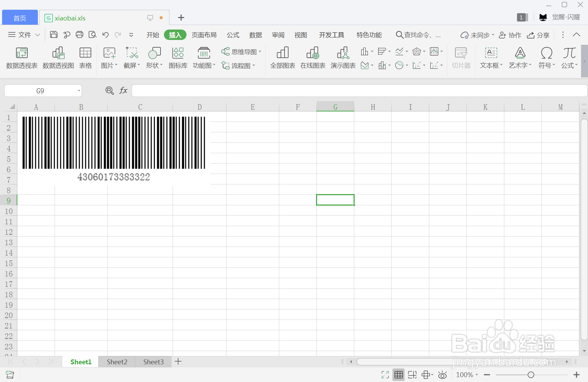
Task: Open the more options three-dot menu
Action: pos(563,35)
